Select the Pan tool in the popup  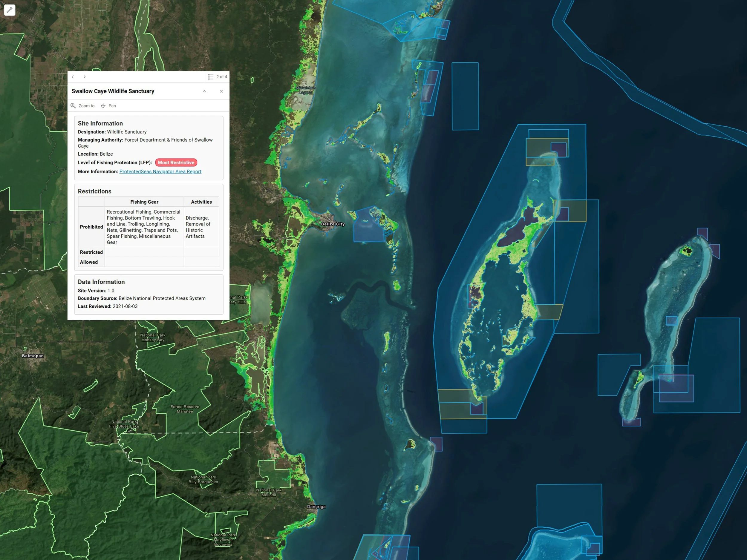pos(103,106)
